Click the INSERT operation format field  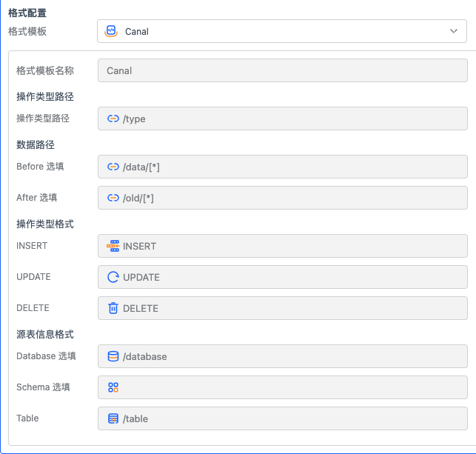(x=282, y=246)
